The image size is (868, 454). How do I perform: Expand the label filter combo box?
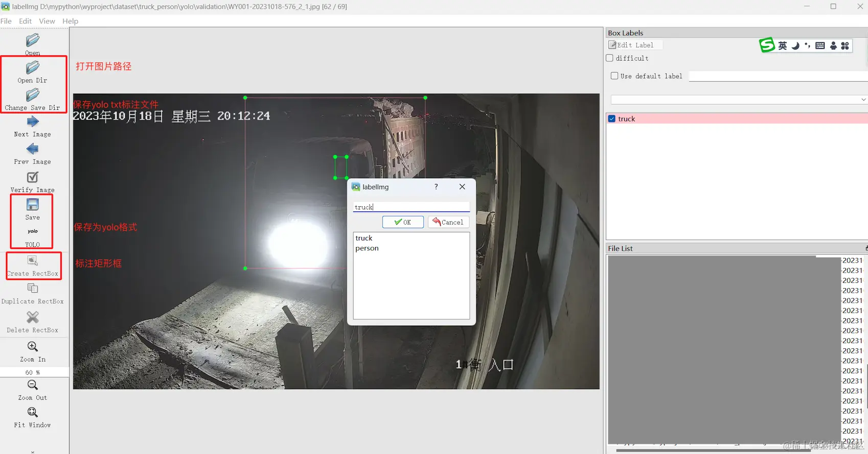739,100
